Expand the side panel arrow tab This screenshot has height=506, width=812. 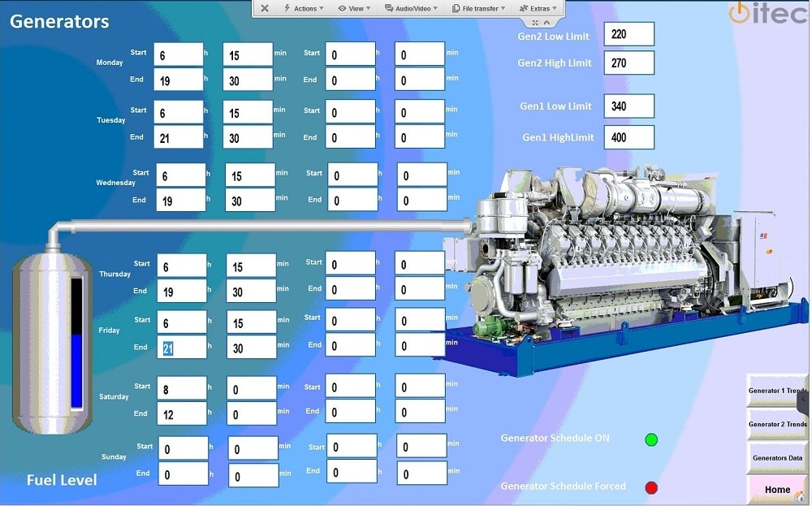pyautogui.click(x=804, y=400)
